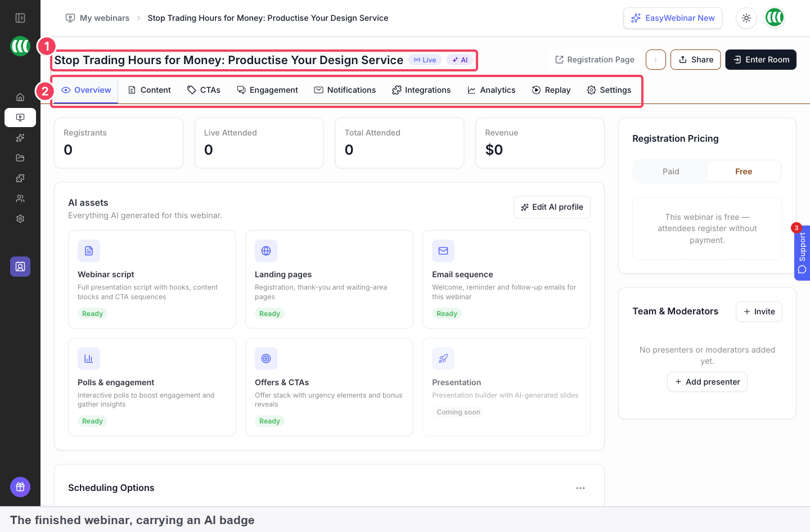This screenshot has height=532, width=810.
Task: Click the Live status badge
Action: tap(425, 60)
